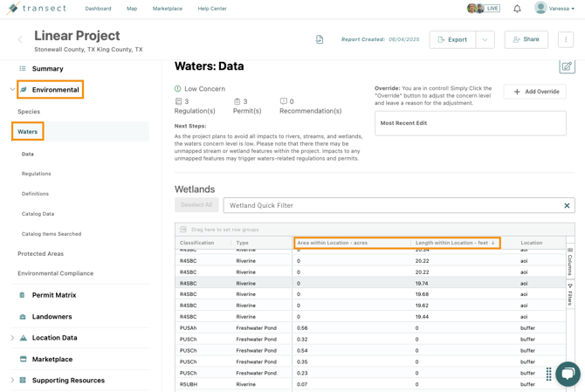Open the top Marketplace nav item
Viewport: 585px width, 392px height.
point(168,9)
